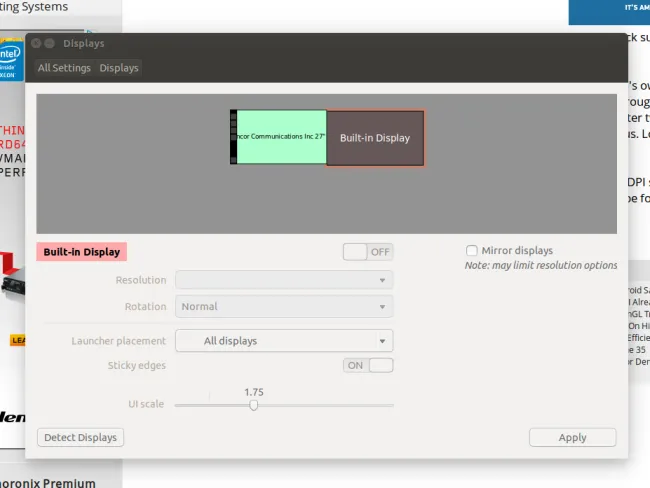Viewport: 650px width, 488px height.
Task: Toggle the Sticky edges switch off
Action: point(368,365)
